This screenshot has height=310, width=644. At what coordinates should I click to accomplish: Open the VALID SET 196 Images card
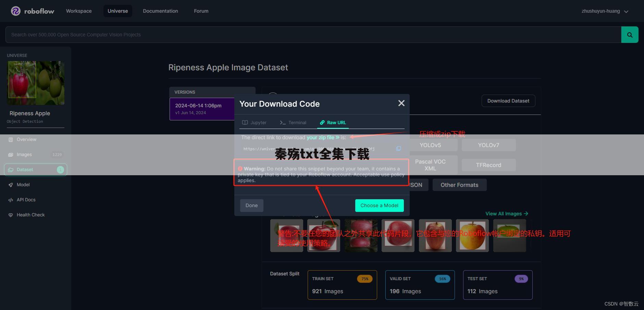click(x=420, y=285)
